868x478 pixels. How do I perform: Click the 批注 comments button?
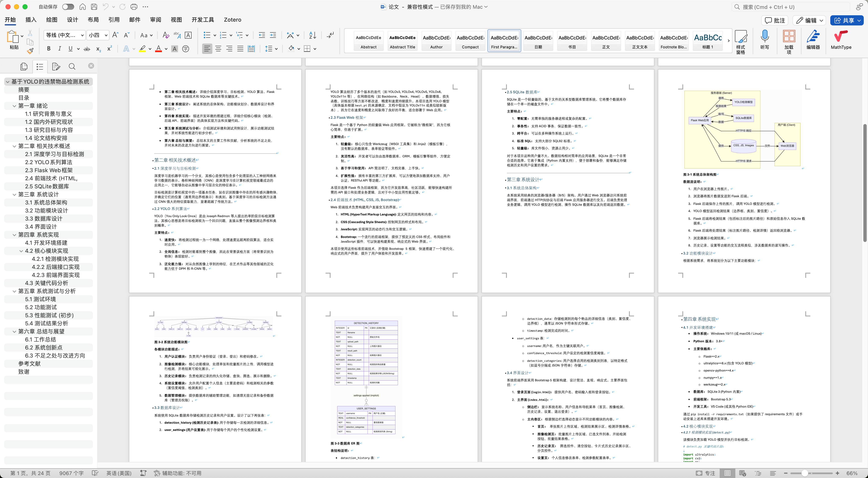(x=775, y=20)
